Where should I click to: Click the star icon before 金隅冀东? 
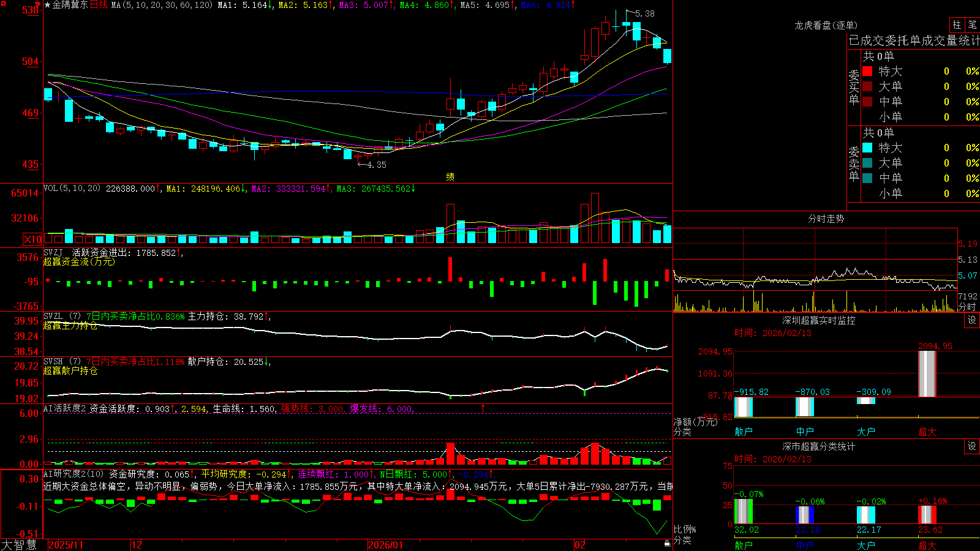point(48,5)
